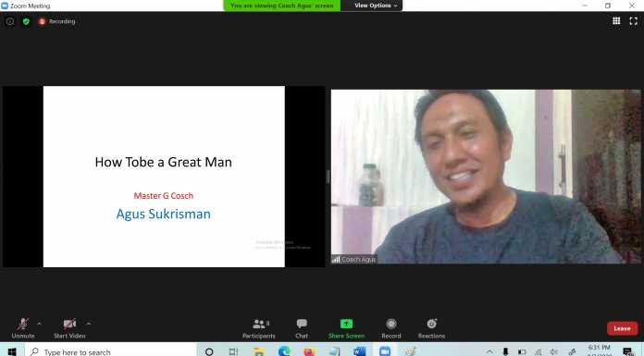Show hidden system tray icons

[489, 352]
